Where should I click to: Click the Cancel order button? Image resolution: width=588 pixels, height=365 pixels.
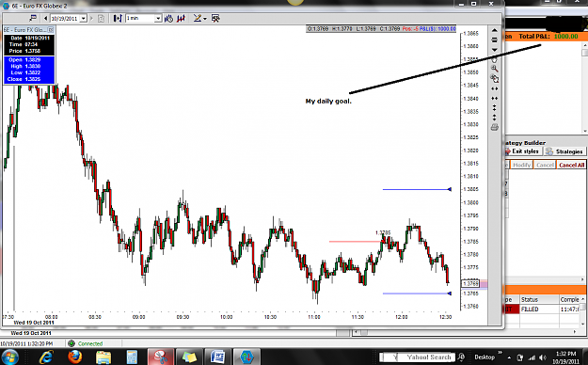click(x=545, y=165)
